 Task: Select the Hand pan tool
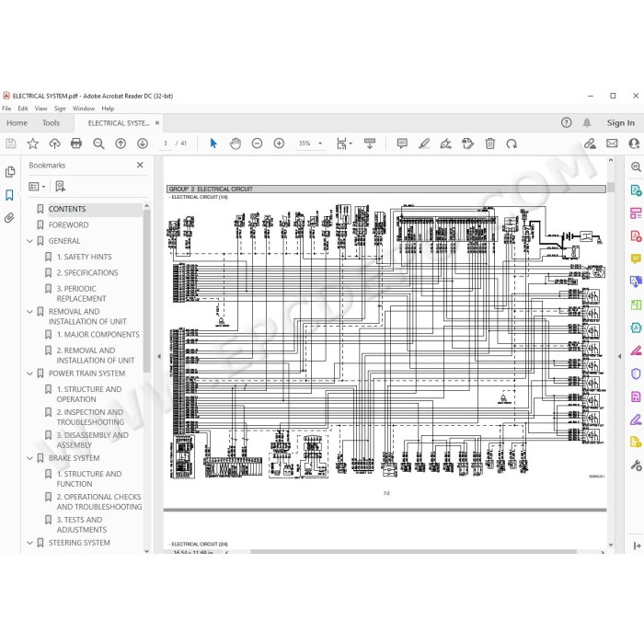pyautogui.click(x=236, y=144)
